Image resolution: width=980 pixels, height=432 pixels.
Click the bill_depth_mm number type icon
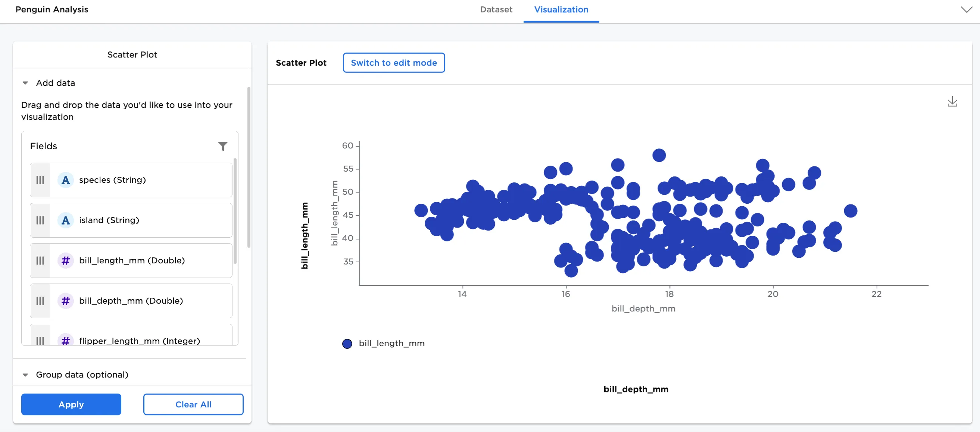coord(65,301)
